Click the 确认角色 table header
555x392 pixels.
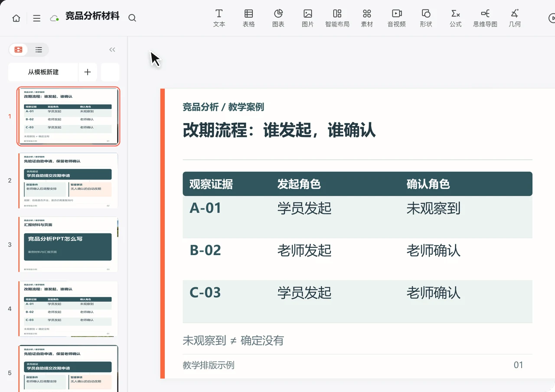[428, 185]
